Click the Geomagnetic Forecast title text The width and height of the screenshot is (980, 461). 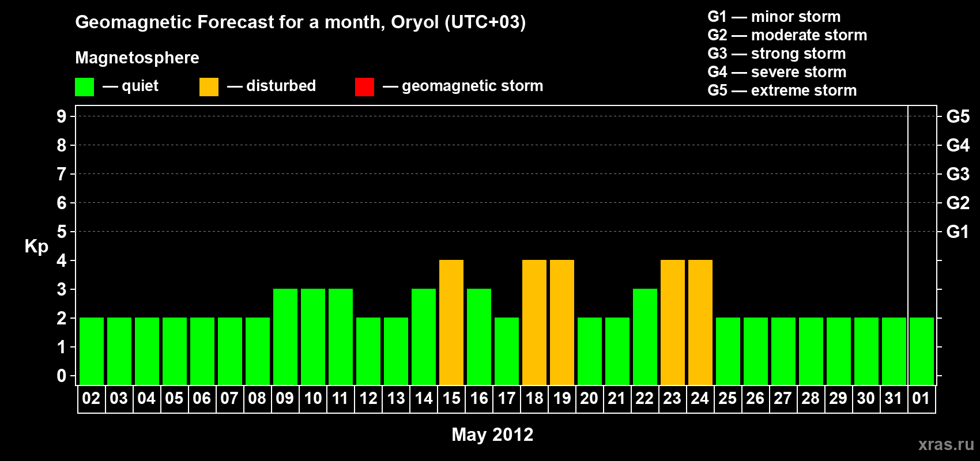pyautogui.click(x=300, y=22)
